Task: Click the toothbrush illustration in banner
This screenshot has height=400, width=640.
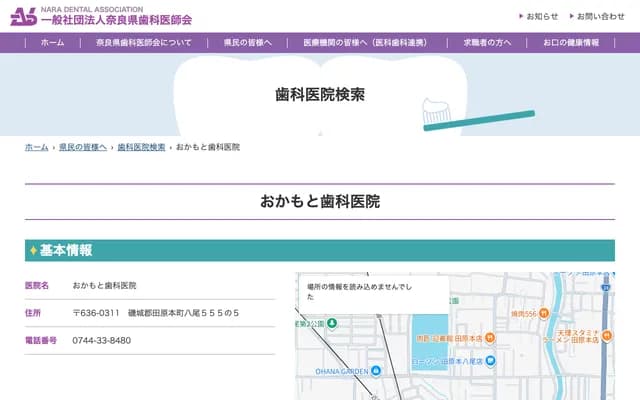Action: point(478,116)
